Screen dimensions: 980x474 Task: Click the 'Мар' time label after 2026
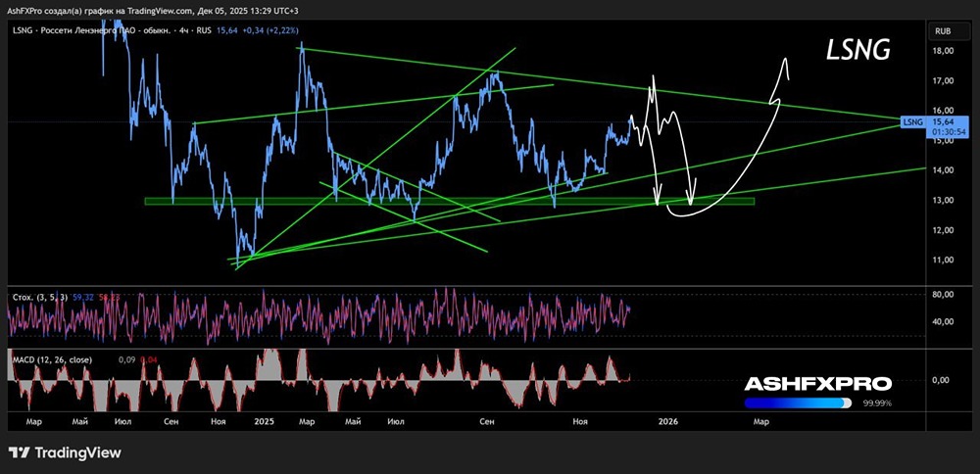pyautogui.click(x=760, y=422)
